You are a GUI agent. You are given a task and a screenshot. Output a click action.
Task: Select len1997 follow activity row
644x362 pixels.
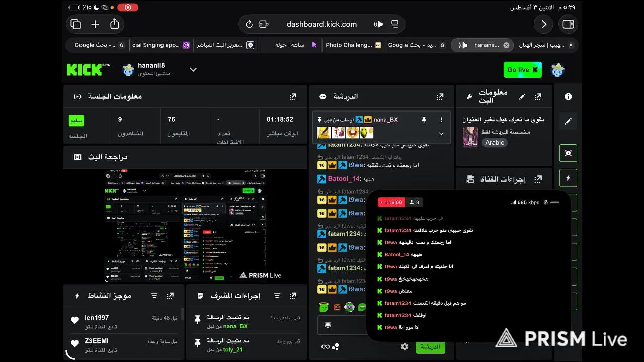124,322
